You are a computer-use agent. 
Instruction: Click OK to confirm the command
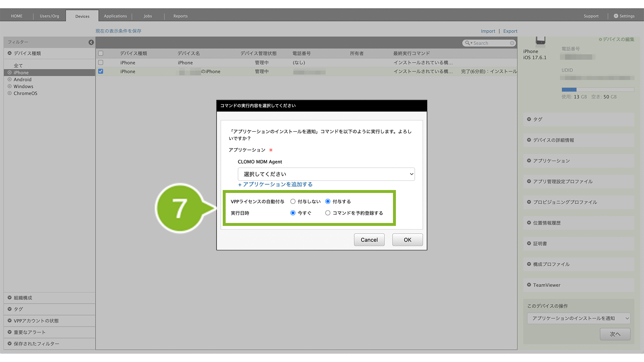(407, 240)
